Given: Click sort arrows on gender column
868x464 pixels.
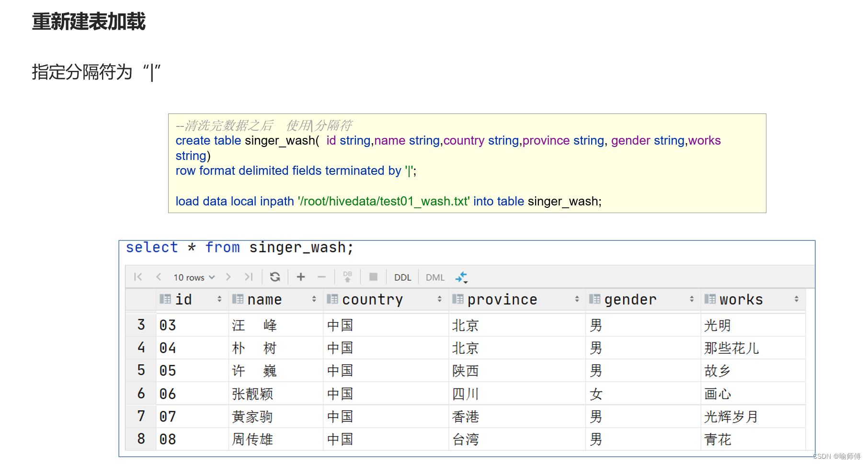Looking at the screenshot, I should tap(692, 299).
